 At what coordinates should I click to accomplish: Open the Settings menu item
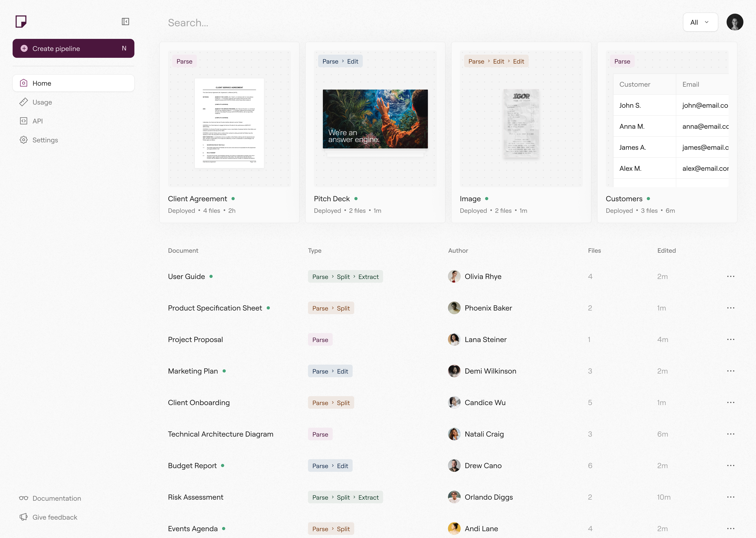(x=73, y=140)
